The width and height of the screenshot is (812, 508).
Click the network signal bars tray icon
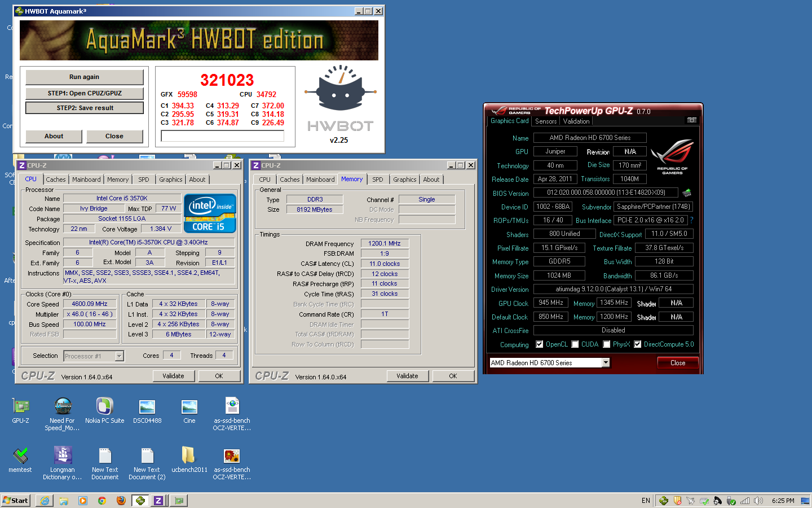(745, 501)
